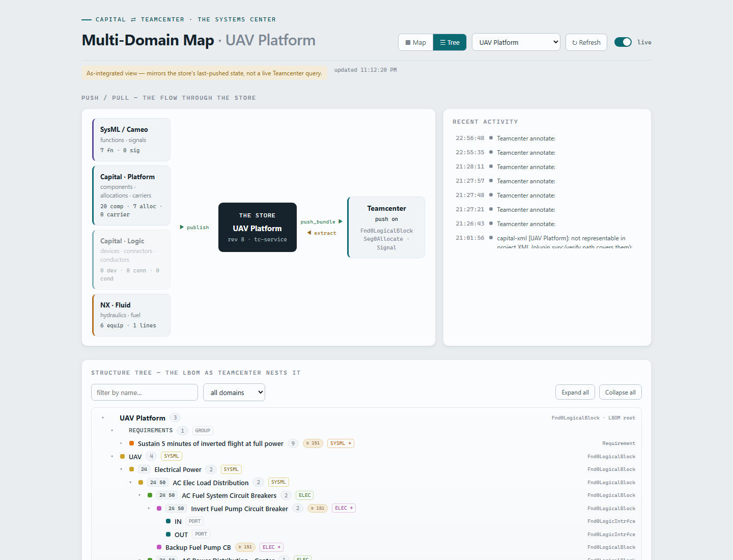
Task: Click ≥ 151 badge on Backup Fuel Pump CB
Action: point(245,547)
